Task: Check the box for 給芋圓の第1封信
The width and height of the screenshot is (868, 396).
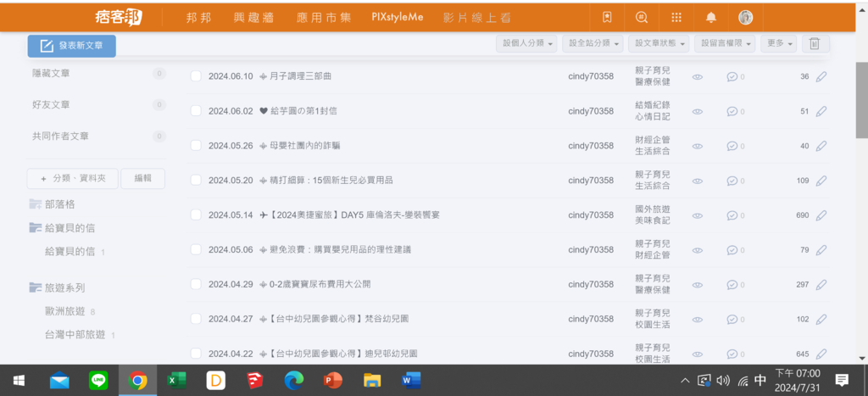Action: tap(196, 111)
